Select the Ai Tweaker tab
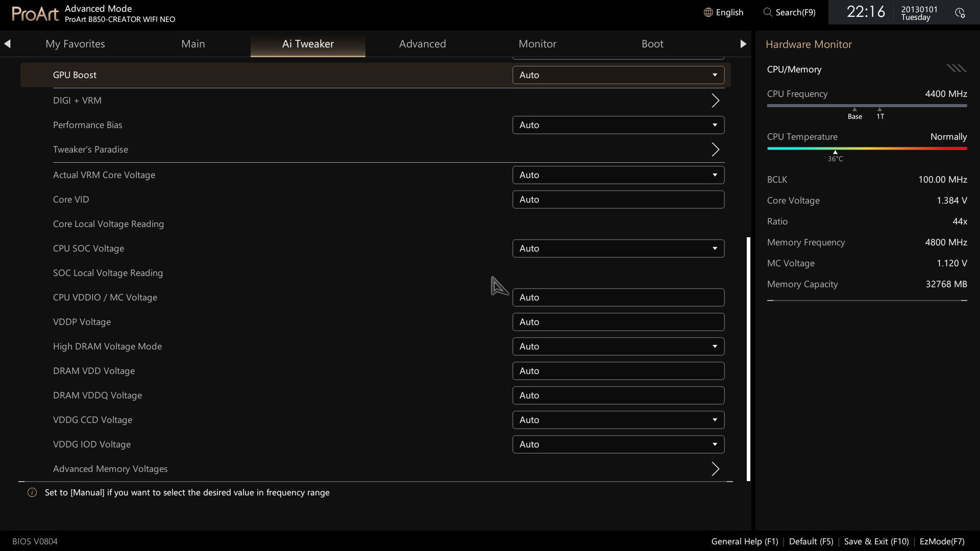Screen dimensions: 980x551 pyautogui.click(x=308, y=44)
